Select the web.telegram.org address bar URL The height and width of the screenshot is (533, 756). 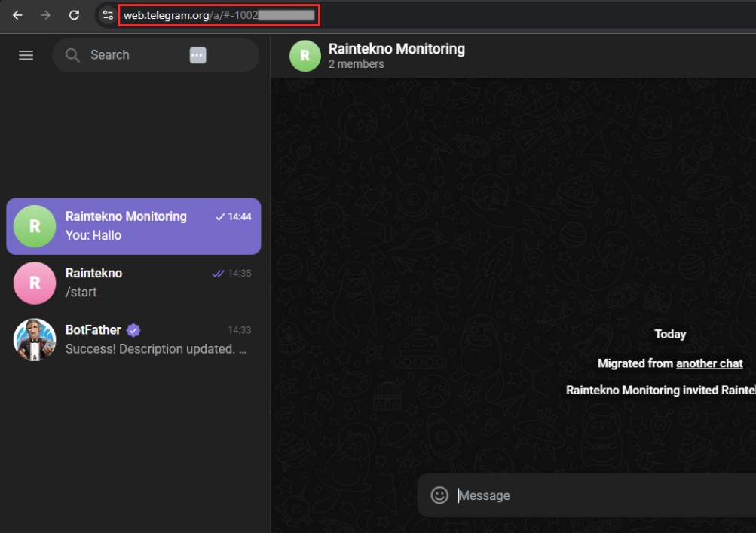coord(219,15)
